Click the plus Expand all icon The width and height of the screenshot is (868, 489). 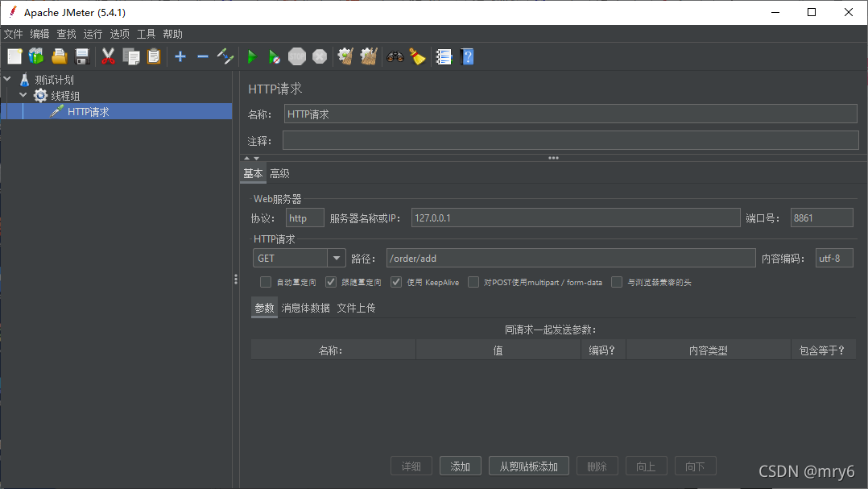(x=180, y=56)
